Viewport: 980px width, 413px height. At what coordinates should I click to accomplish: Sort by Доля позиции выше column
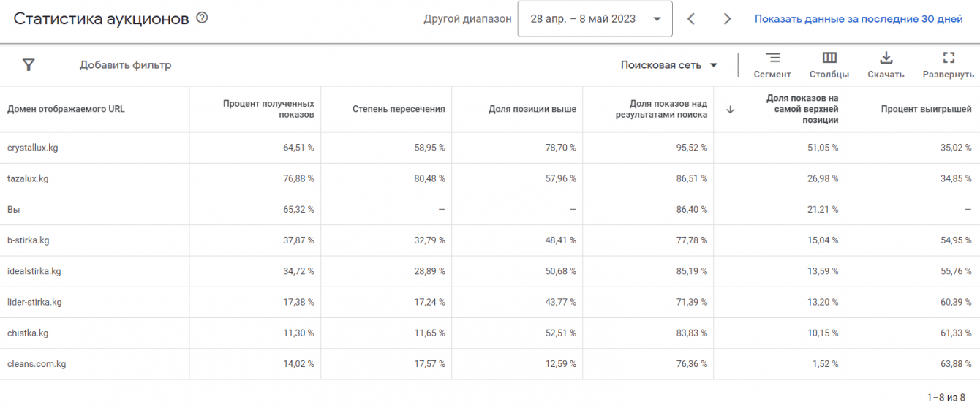532,109
